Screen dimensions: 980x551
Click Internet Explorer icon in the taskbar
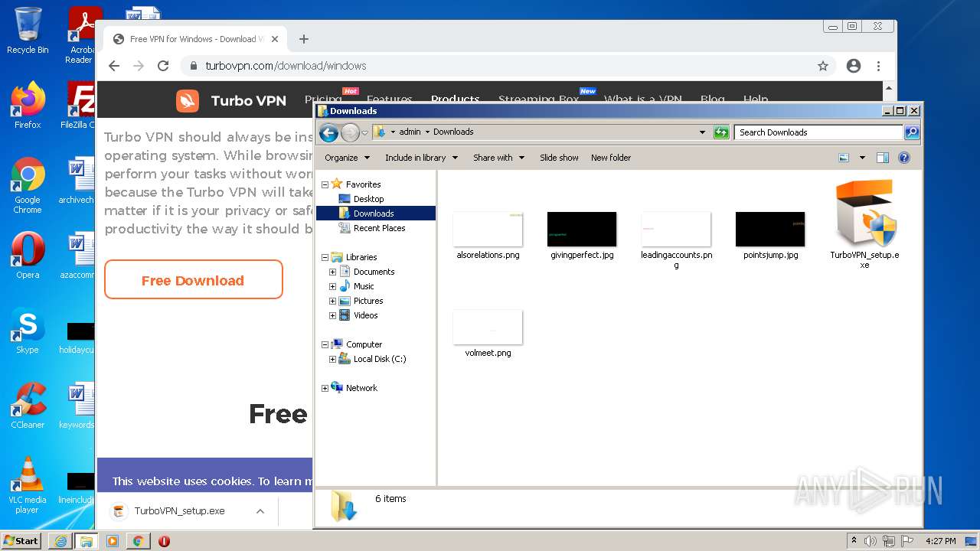pos(60,541)
